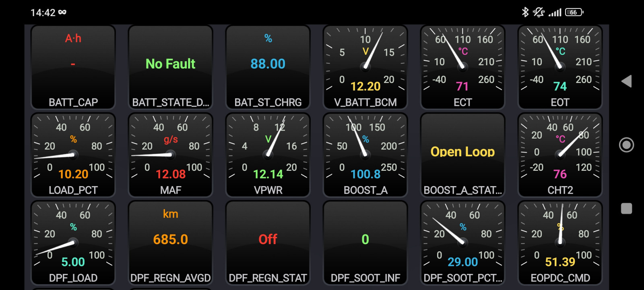Image resolution: width=644 pixels, height=290 pixels.
Task: Tap the Bluetooth status icon
Action: pos(525,12)
